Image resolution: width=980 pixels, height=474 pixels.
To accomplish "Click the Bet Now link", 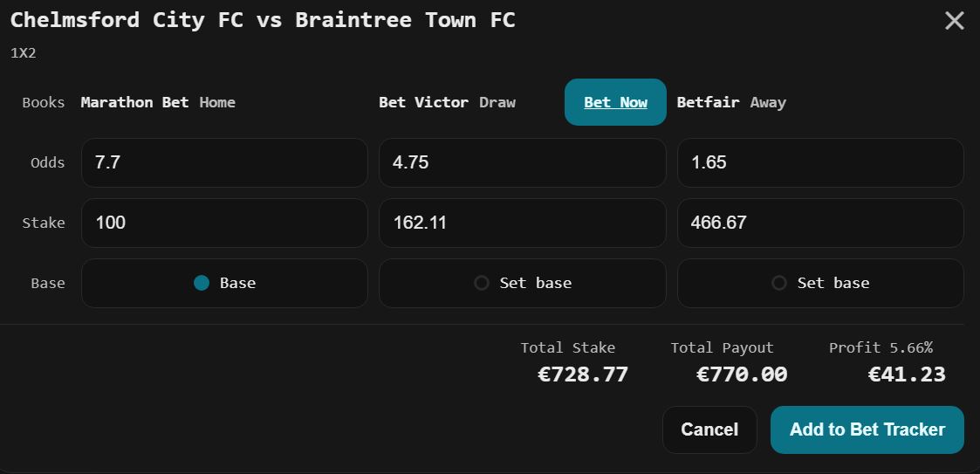I will 615,102.
